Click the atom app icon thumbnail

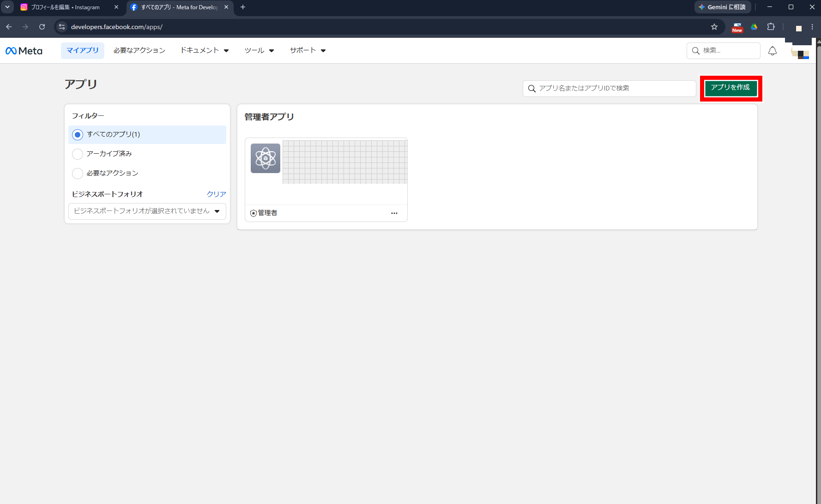click(266, 158)
